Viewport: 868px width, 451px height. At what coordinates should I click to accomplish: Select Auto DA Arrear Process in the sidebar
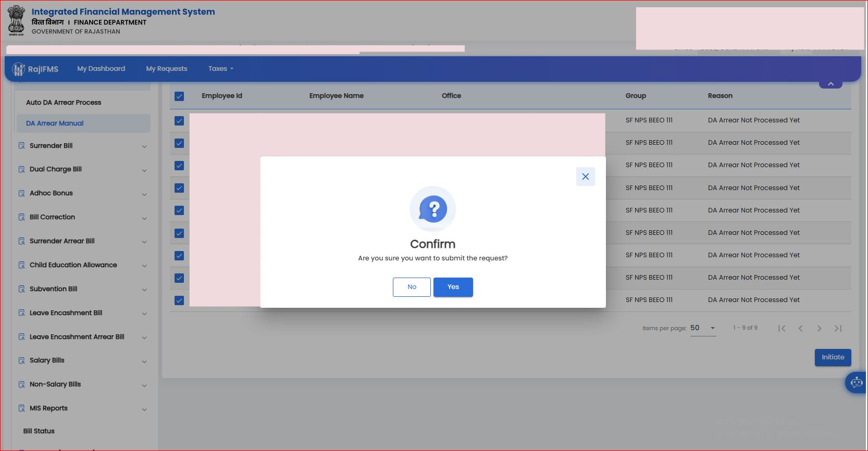pos(64,103)
